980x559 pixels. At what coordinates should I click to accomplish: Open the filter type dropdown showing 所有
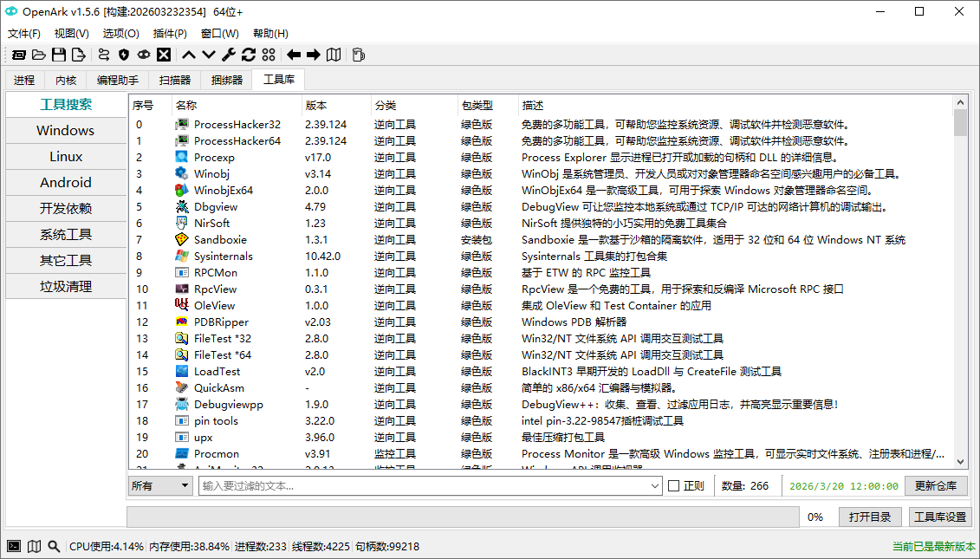tap(159, 485)
